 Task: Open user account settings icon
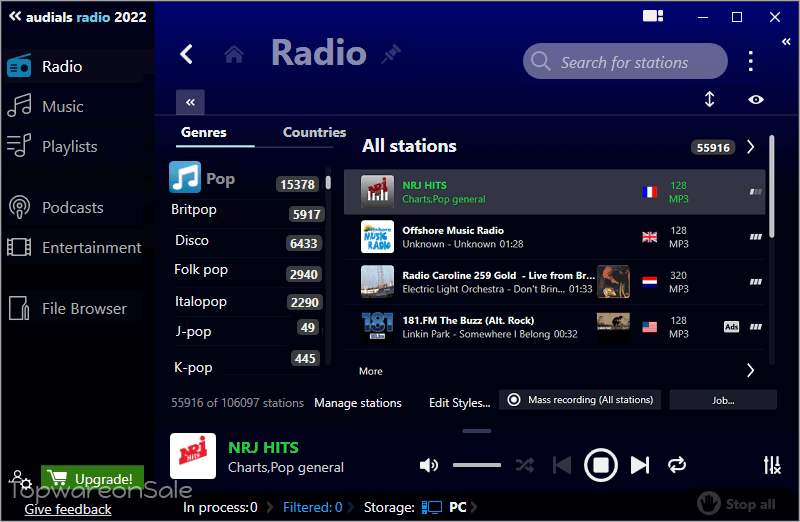pyautogui.click(x=20, y=480)
